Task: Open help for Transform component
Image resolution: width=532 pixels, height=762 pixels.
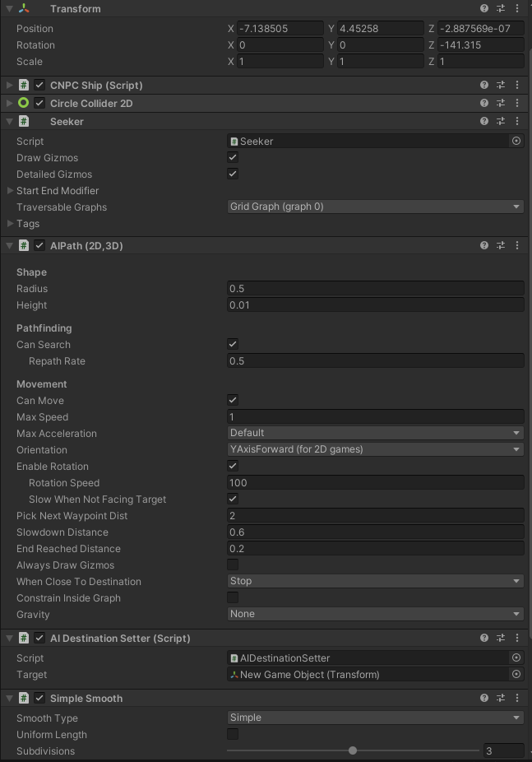Action: coord(484,8)
